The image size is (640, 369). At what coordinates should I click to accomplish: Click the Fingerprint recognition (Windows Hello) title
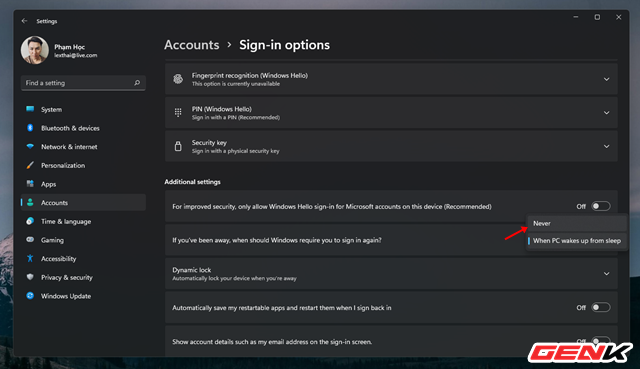coord(250,76)
